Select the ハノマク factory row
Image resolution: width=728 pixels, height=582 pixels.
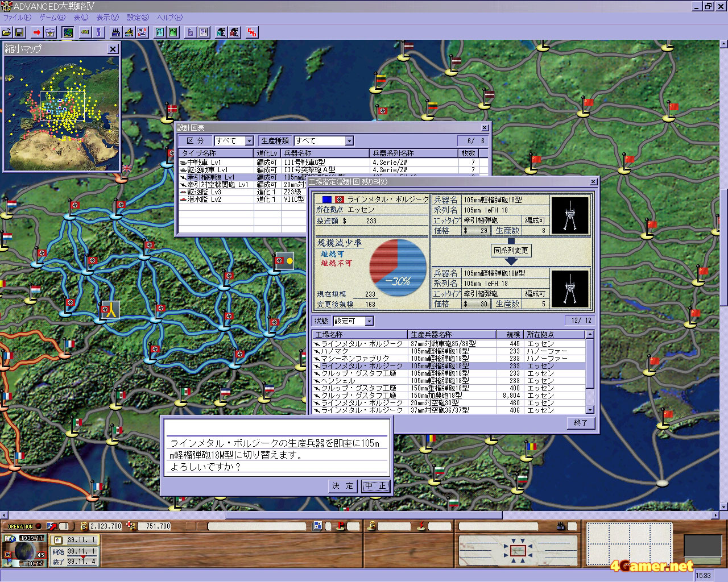(449, 351)
